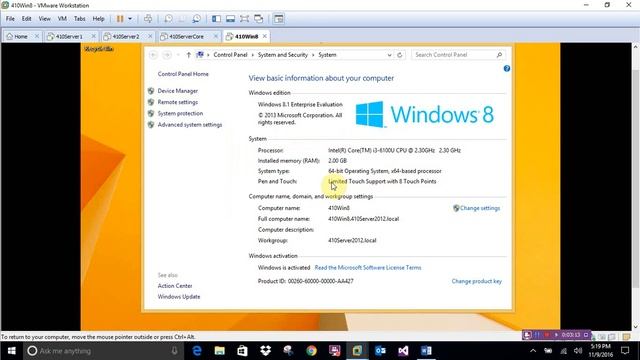Switch to the 410Server1 tab
The image size is (640, 360).
[x=69, y=36]
